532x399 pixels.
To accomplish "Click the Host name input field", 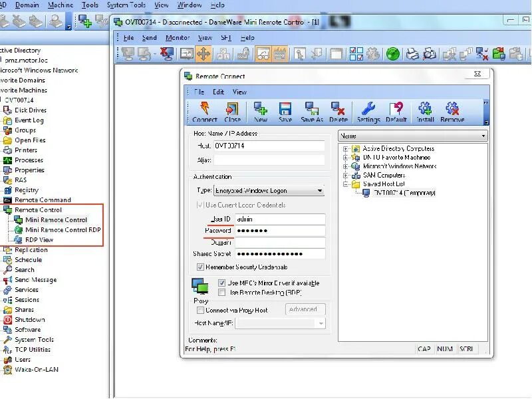I will (269, 146).
